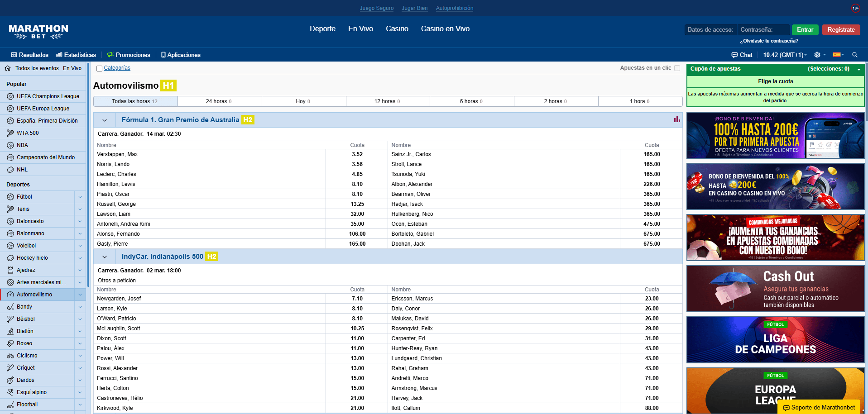Click the Automovilismo speedometer icon

click(x=10, y=295)
